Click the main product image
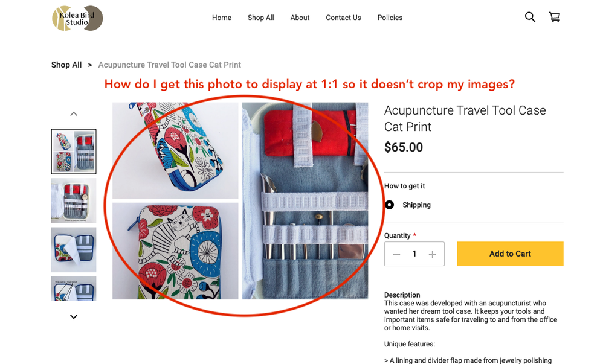Viewport: 603px width, 364px height. click(240, 200)
